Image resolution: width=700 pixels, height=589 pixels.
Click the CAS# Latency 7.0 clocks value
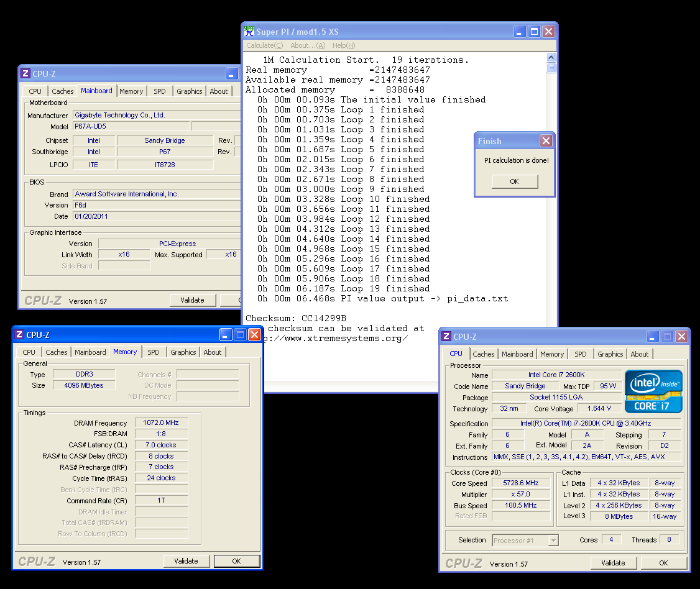(x=161, y=445)
